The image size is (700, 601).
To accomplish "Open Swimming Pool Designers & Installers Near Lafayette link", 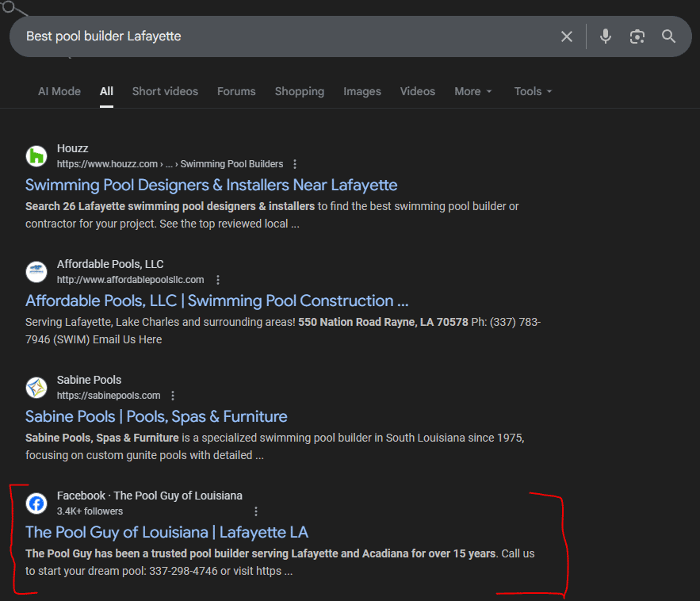I will [x=211, y=185].
